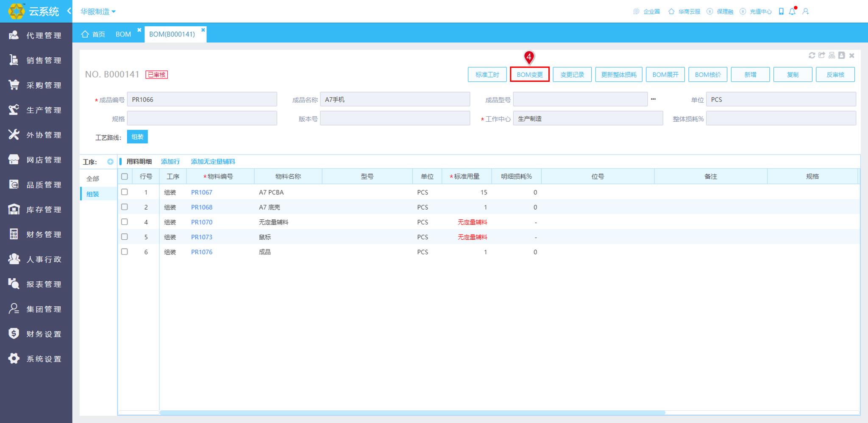Collapse the sidebar with the left chevron
Image resolution: width=868 pixels, height=423 pixels.
pos(69,11)
